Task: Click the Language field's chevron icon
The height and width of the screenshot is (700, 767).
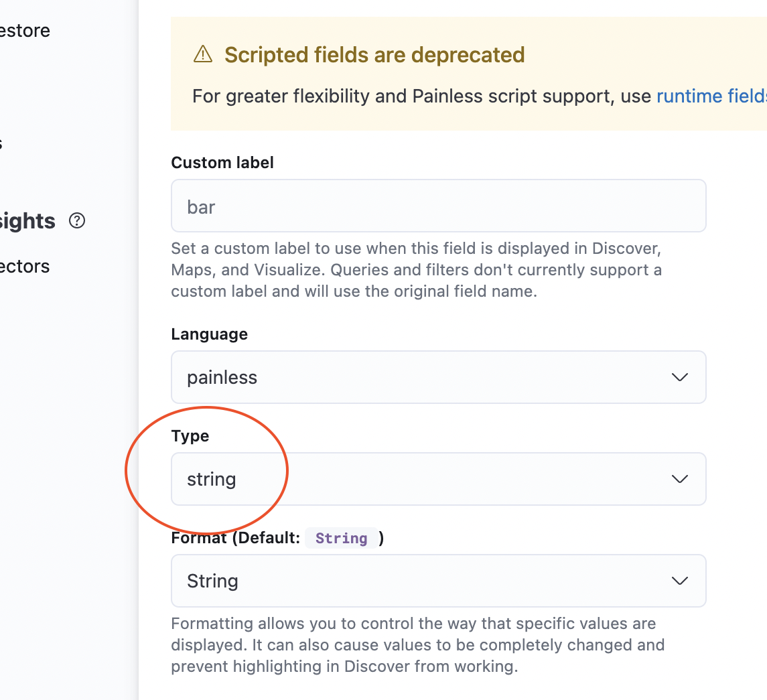Action: (x=679, y=377)
